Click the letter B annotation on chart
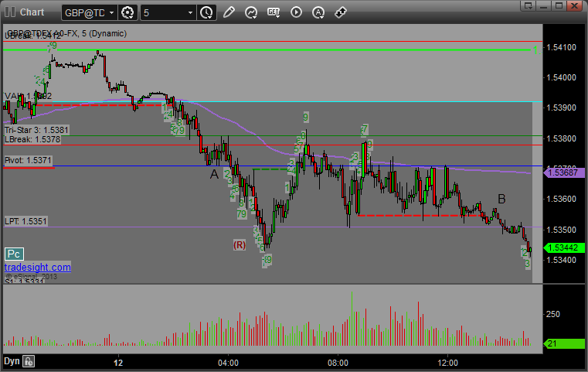The width and height of the screenshot is (588, 372). [501, 199]
